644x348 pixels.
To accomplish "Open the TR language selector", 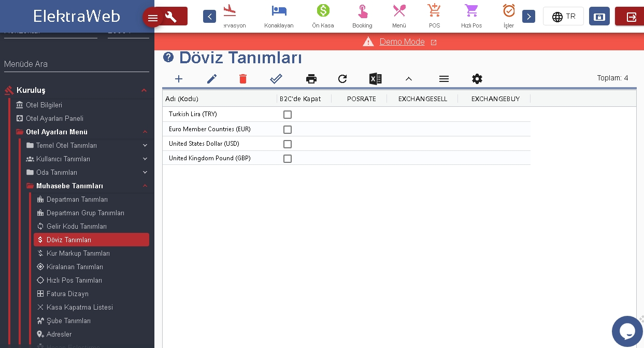I will point(563,17).
